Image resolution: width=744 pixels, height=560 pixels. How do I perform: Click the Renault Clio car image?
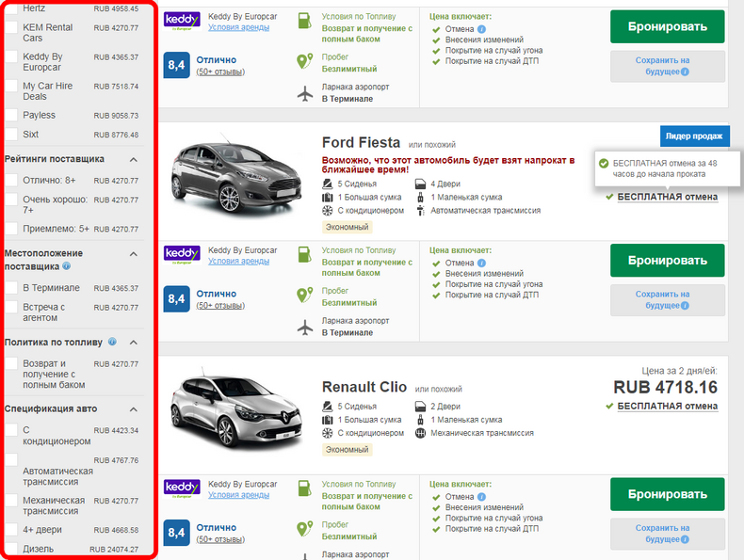click(x=236, y=408)
